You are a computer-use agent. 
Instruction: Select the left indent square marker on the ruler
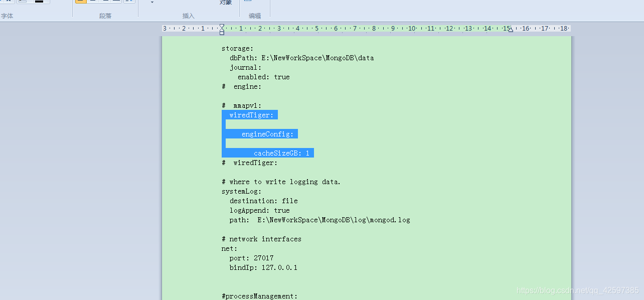[x=222, y=33]
